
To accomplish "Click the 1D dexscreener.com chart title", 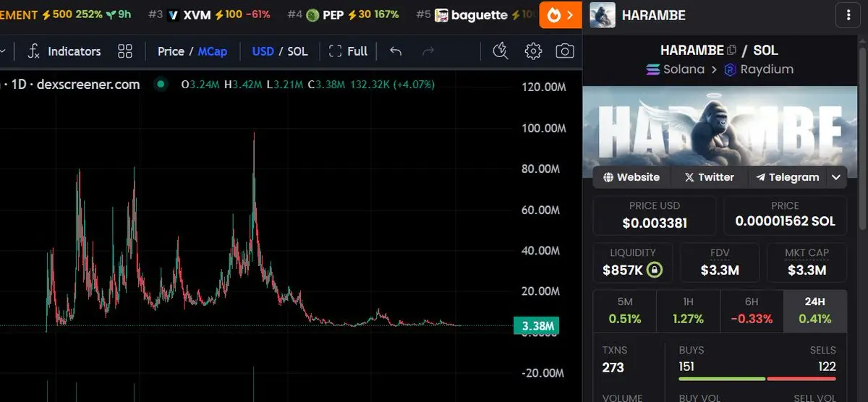I will 74,85.
